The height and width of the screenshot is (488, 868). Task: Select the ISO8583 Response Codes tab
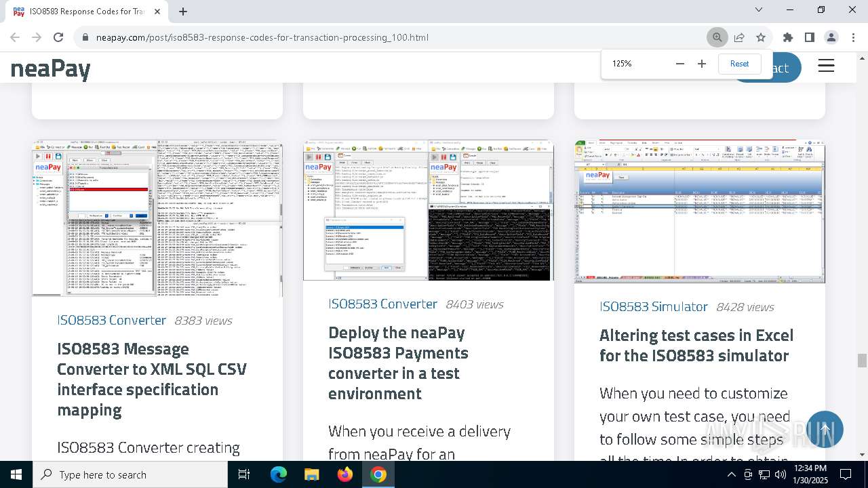coord(86,12)
